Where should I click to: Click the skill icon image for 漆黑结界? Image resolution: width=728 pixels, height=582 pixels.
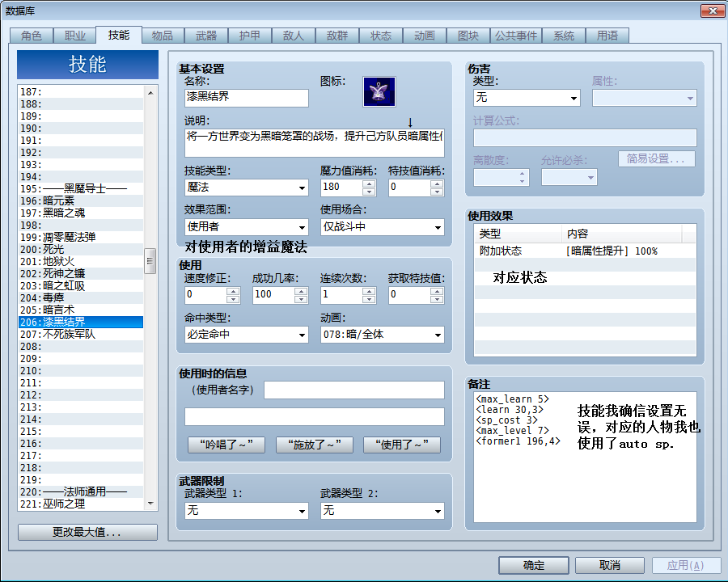point(379,91)
